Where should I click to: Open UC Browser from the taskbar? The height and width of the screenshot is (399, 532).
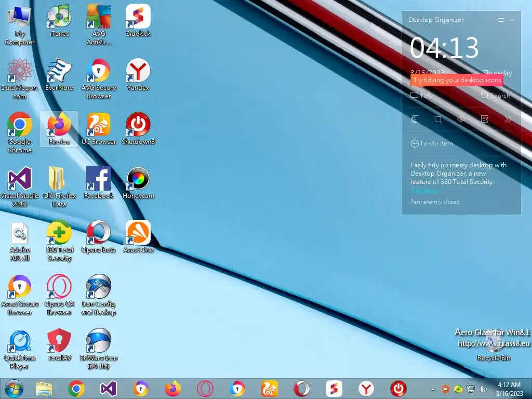pyautogui.click(x=270, y=389)
